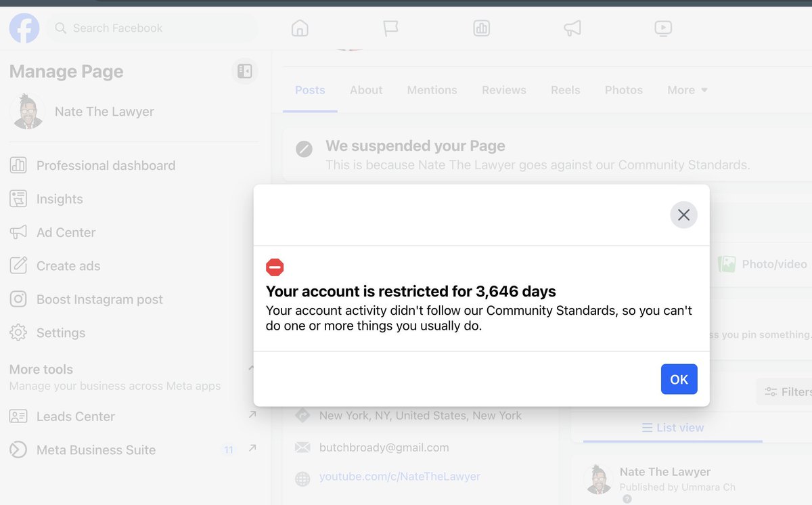Image resolution: width=812 pixels, height=505 pixels.
Task: Open the Home icon in top navigation
Action: click(x=300, y=28)
